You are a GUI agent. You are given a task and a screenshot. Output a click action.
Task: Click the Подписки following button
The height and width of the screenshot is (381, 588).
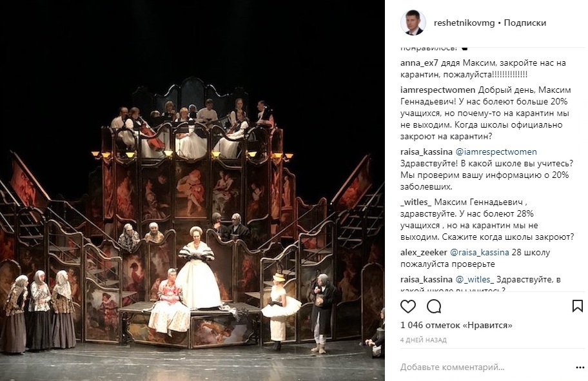pos(525,23)
